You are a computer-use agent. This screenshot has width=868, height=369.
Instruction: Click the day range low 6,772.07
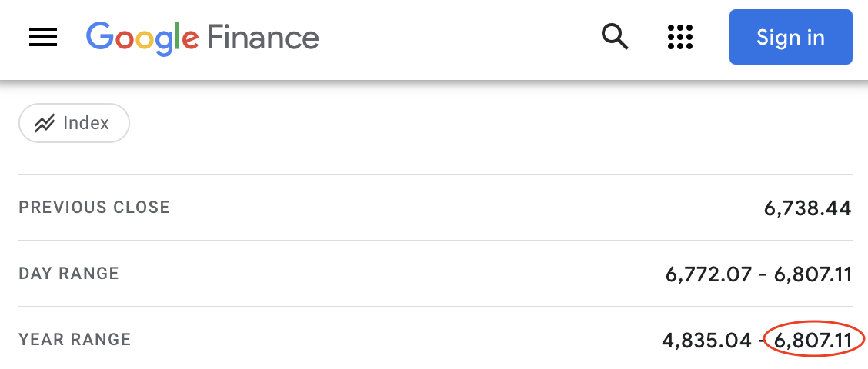(708, 274)
